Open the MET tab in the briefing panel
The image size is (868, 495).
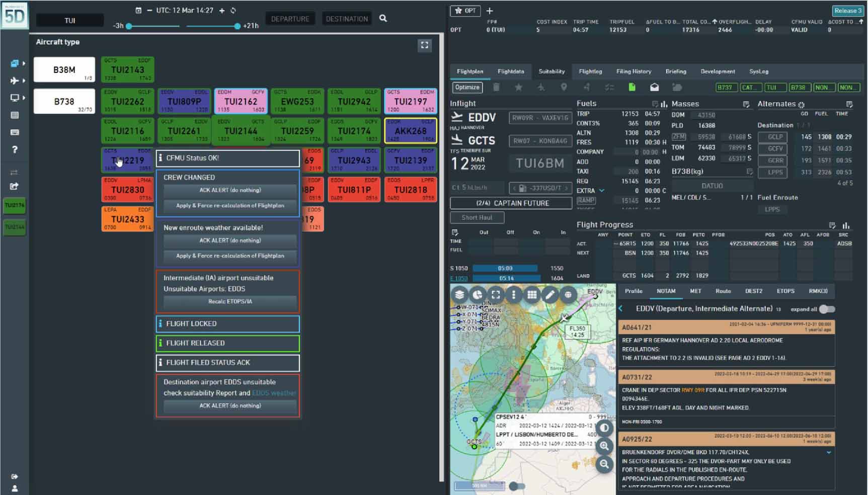[x=695, y=291]
